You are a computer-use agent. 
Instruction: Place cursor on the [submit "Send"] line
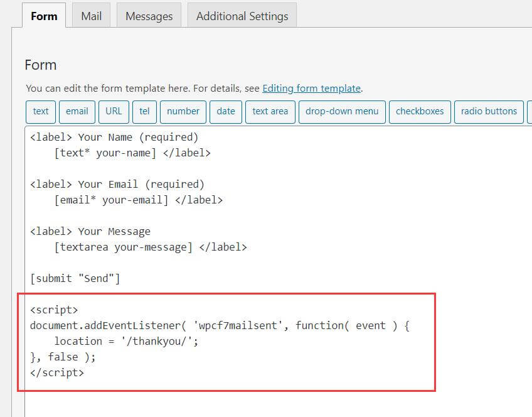point(75,278)
